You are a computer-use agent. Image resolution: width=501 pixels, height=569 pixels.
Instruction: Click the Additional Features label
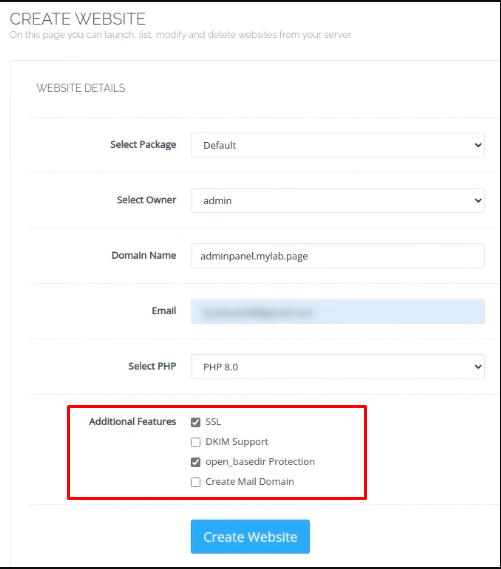(132, 421)
